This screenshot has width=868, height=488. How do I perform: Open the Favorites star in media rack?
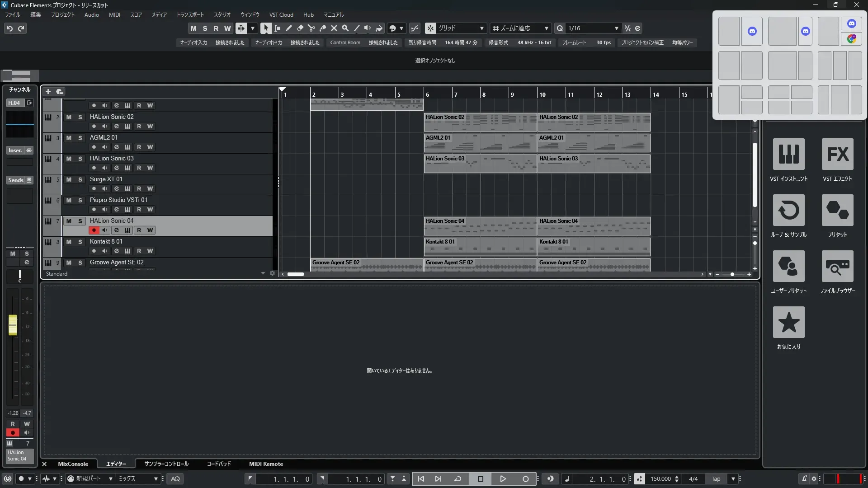[788, 322]
